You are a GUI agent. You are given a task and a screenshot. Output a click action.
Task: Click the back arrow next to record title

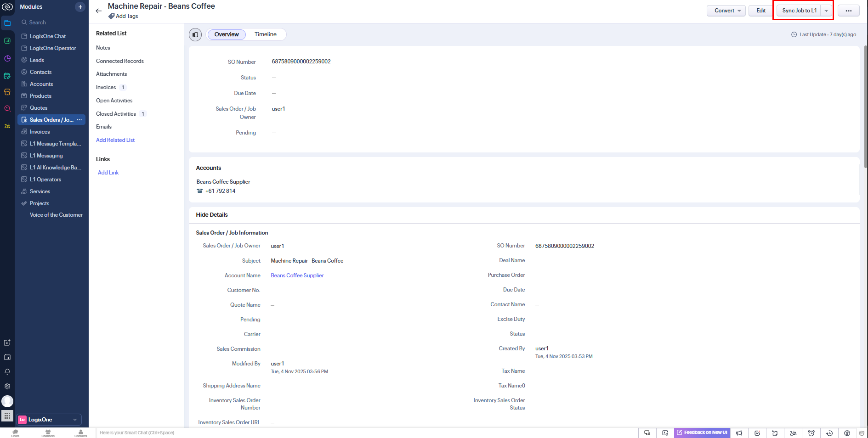(99, 11)
